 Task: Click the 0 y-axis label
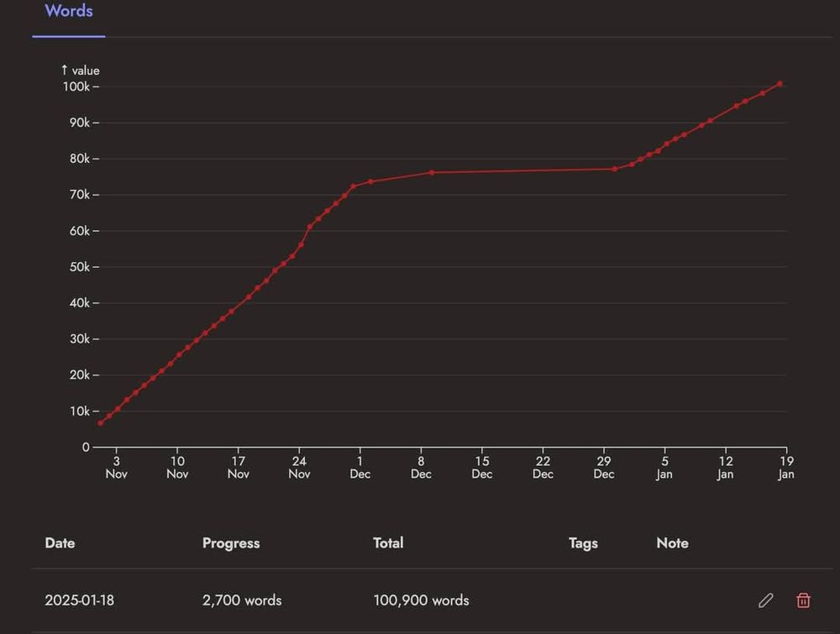(86, 447)
